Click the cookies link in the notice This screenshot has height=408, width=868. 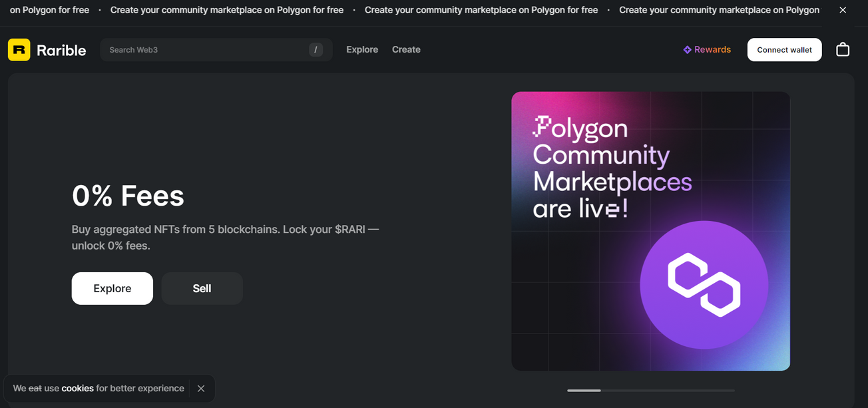[77, 388]
